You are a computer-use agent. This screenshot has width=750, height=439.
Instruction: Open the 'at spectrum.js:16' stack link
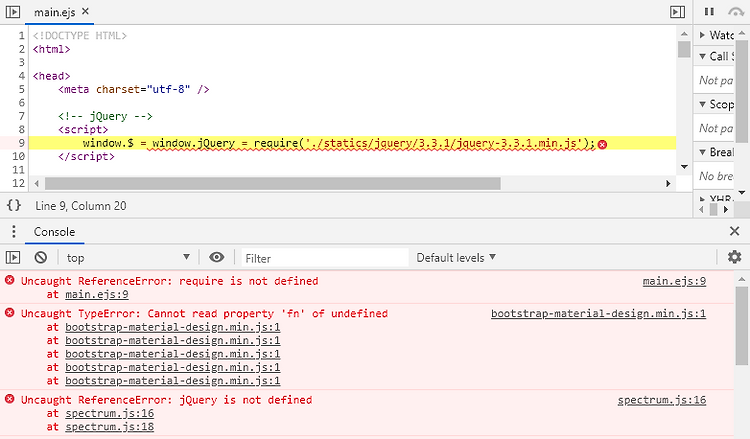(110, 414)
